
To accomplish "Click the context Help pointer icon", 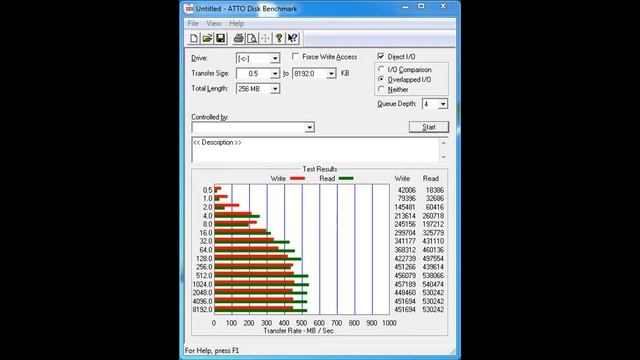I will (292, 38).
